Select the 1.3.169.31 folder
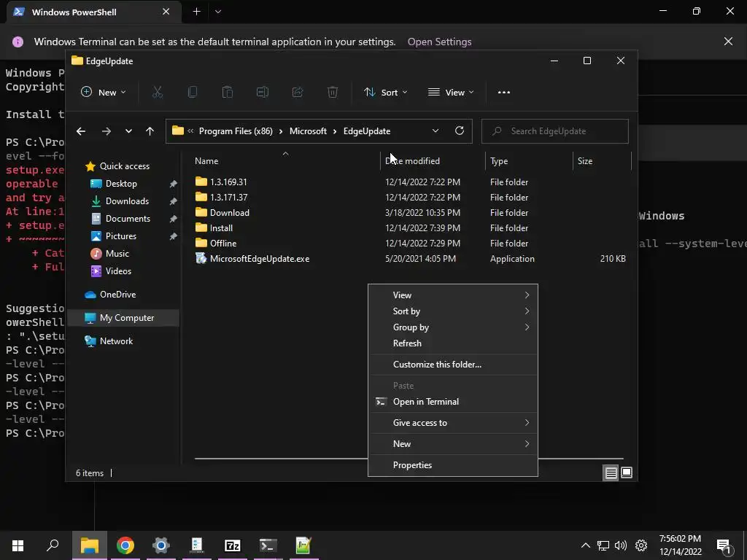The height and width of the screenshot is (560, 747). click(228, 182)
